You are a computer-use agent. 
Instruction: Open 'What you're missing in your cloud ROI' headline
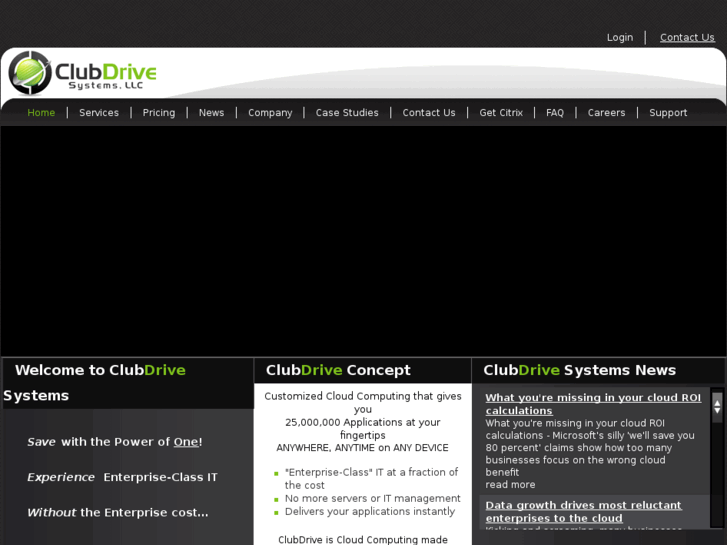click(593, 404)
